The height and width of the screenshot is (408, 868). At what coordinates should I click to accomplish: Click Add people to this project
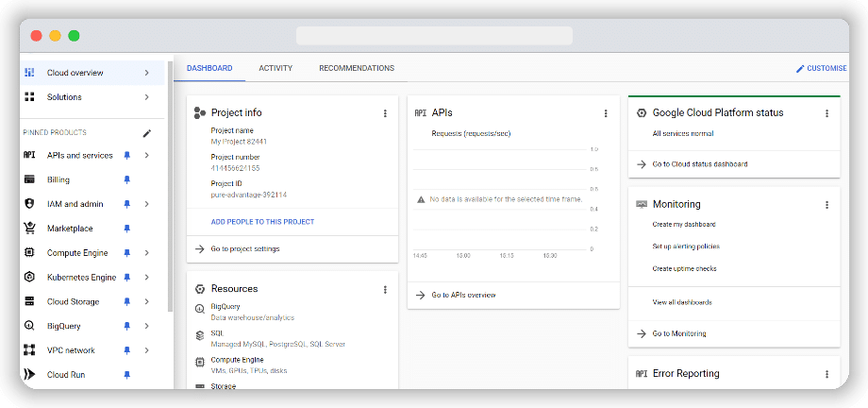click(262, 222)
